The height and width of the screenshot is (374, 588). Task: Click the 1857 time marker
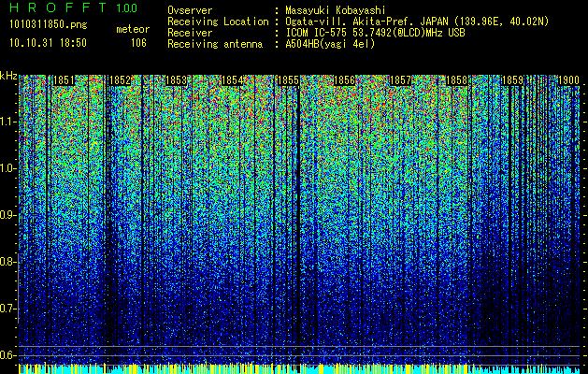pyautogui.click(x=400, y=80)
